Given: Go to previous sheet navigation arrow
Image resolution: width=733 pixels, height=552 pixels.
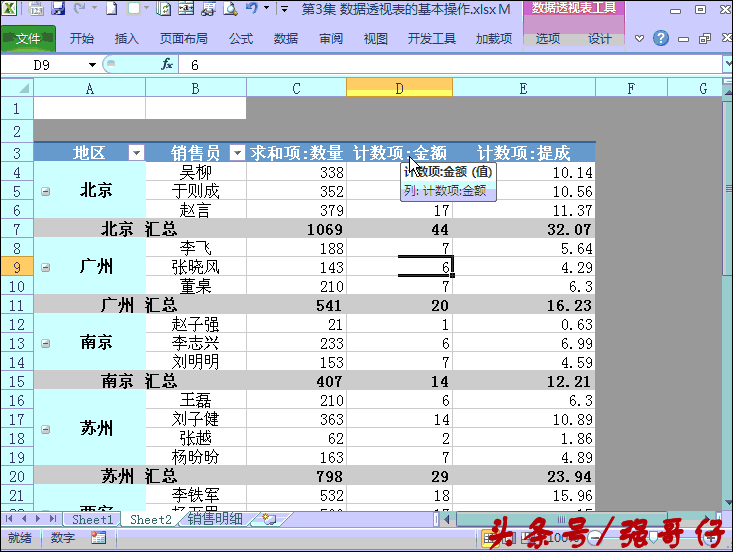Looking at the screenshot, I should [x=24, y=518].
